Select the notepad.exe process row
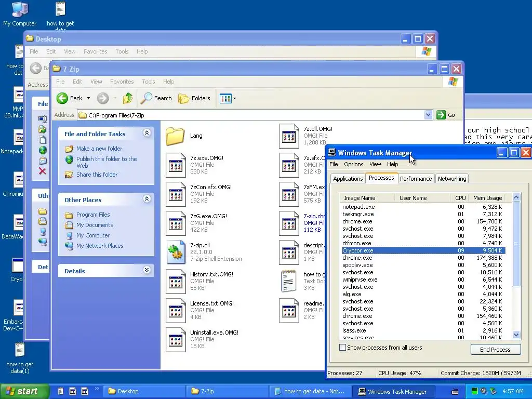The height and width of the screenshot is (399, 532). 423,207
